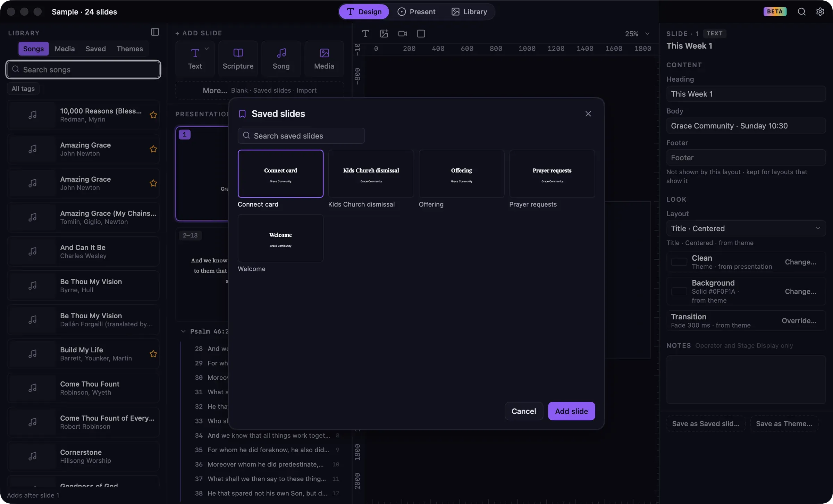Switch to the Library mode tab

point(469,12)
